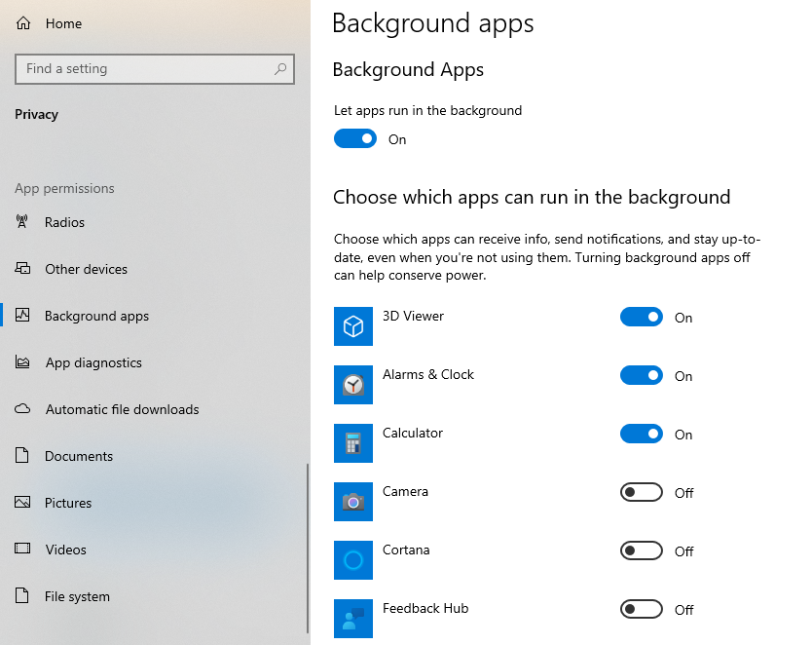812x645 pixels.
Task: Click the Home house icon
Action: [x=23, y=23]
